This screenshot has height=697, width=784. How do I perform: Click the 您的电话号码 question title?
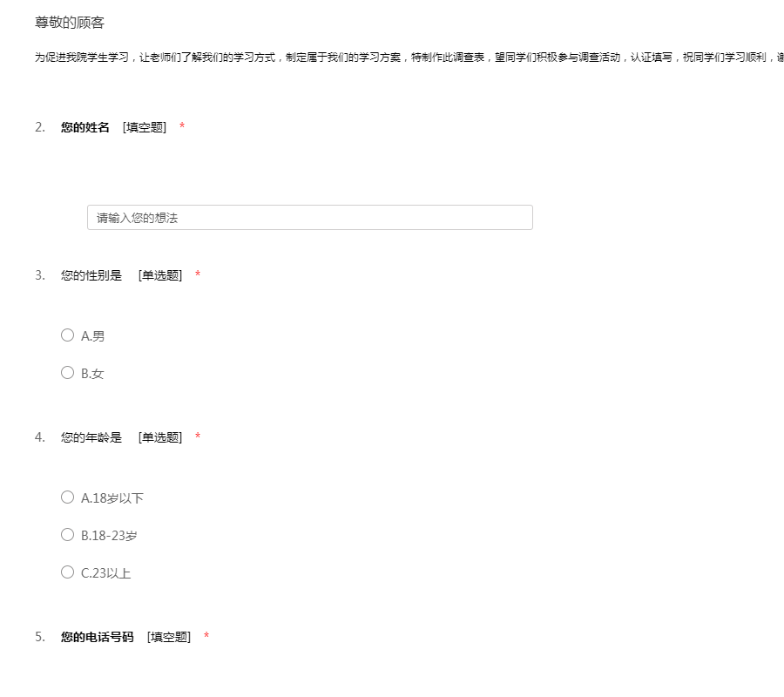98,637
